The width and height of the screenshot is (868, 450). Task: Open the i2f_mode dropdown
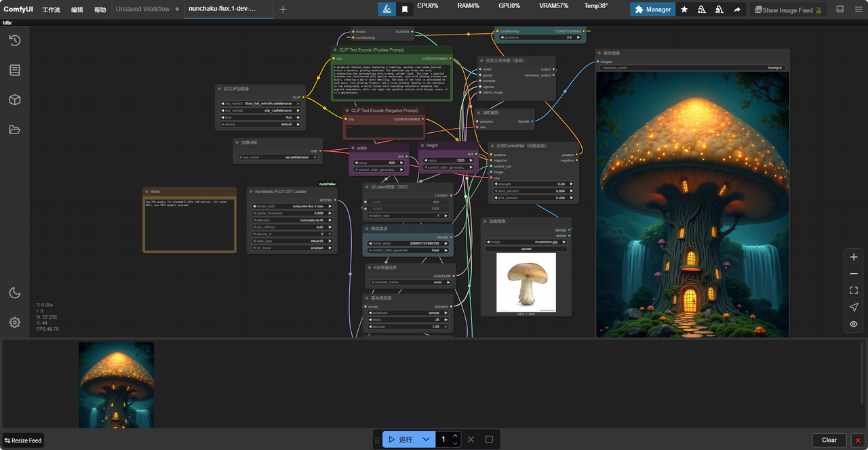tap(293, 248)
